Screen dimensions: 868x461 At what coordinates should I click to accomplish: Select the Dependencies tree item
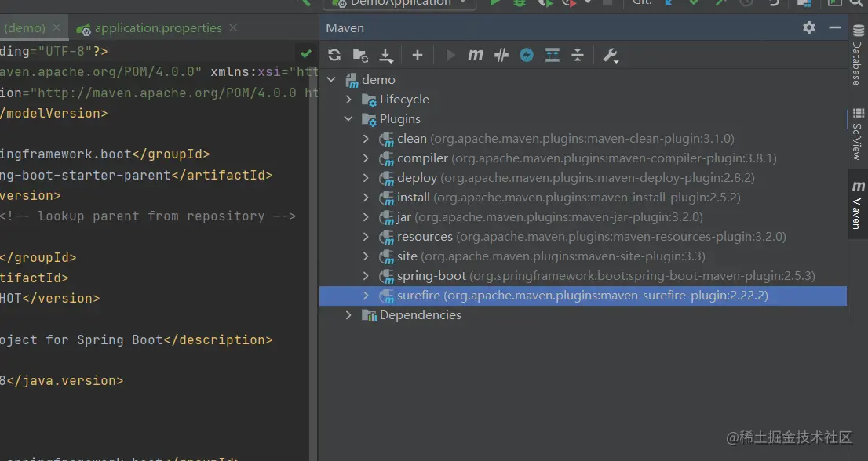(x=420, y=315)
